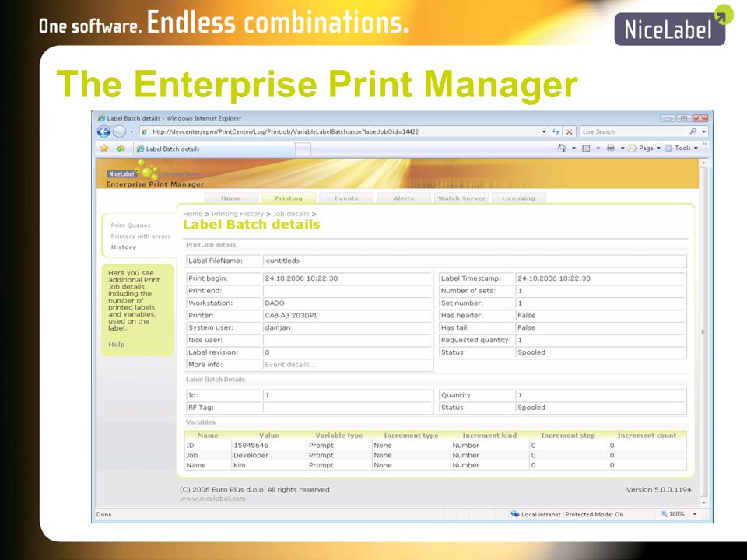Open the Favorites Center star icon
This screenshot has width=747, height=560.
click(x=104, y=149)
